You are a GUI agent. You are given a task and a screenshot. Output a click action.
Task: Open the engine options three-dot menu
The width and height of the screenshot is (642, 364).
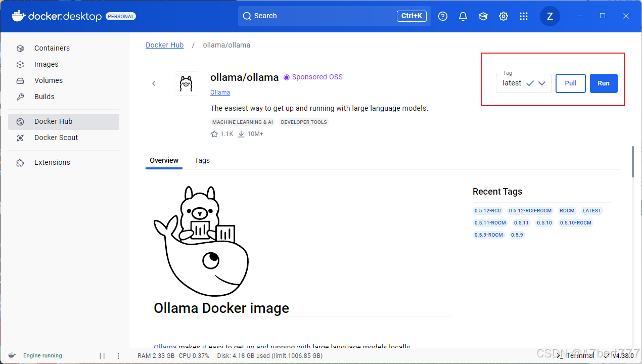(x=118, y=356)
